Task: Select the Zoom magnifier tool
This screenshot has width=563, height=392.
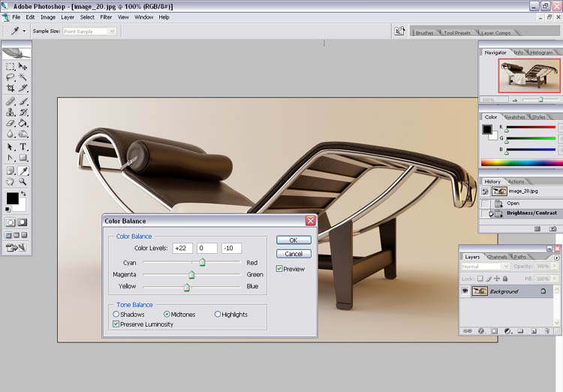Action: [23, 181]
